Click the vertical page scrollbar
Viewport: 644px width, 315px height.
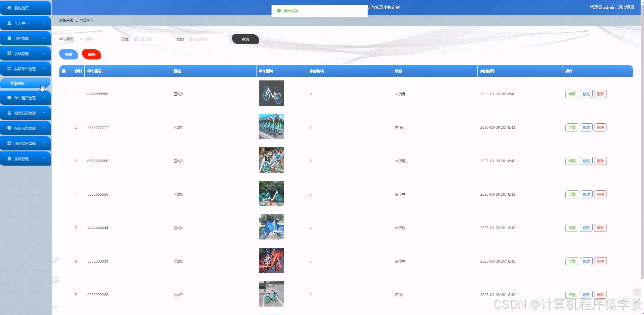click(642, 142)
